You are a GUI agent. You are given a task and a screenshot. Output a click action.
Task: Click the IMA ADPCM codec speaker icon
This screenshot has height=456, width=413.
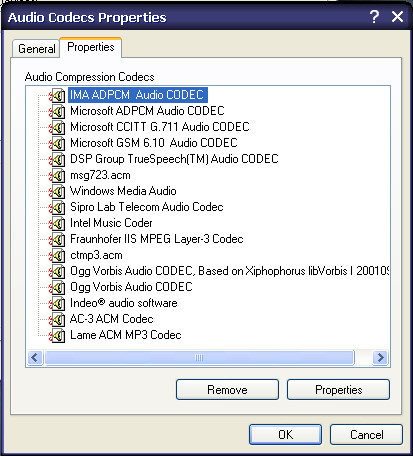[x=57, y=95]
